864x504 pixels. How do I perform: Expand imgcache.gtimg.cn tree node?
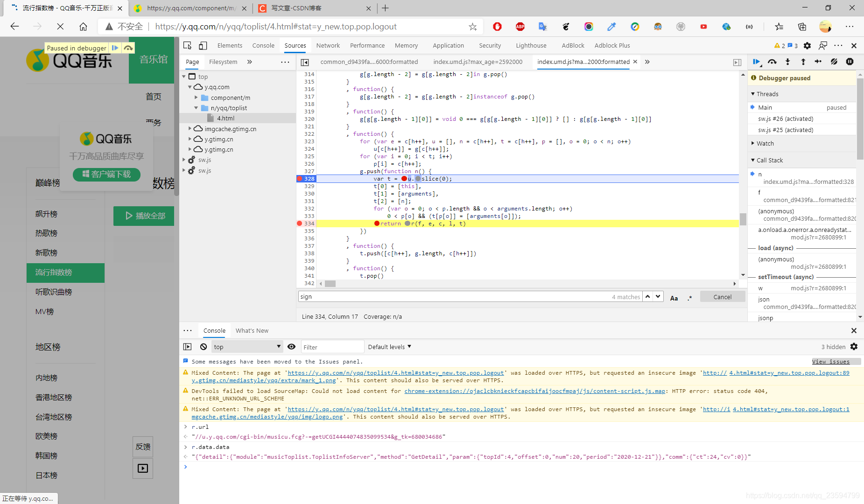[x=190, y=128]
